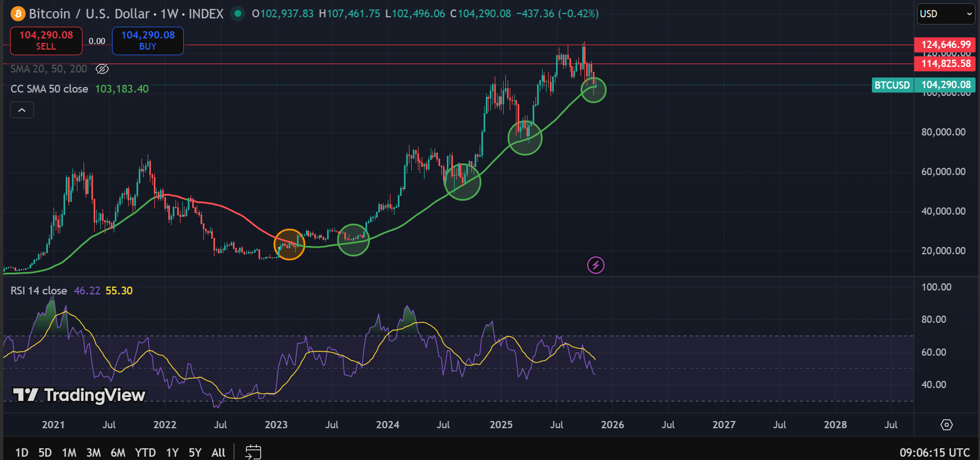Open the USD currency dropdown
This screenshot has width=980, height=460.
coord(945,13)
